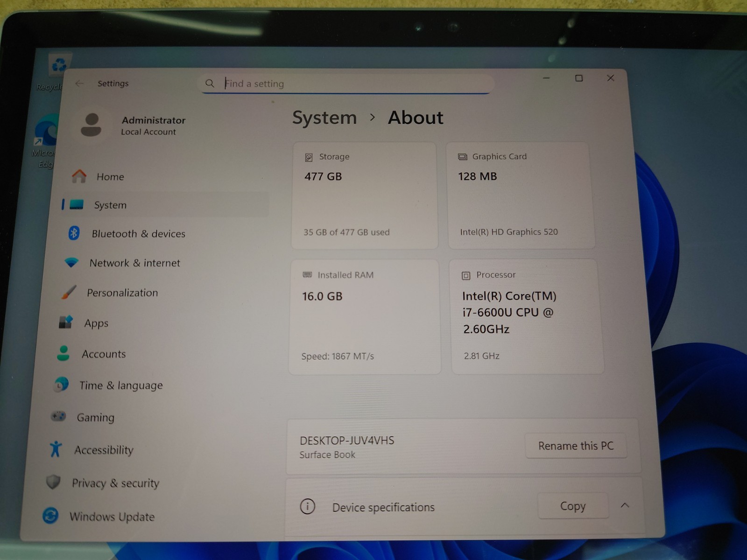Open the Graphics Card 128 MB card
This screenshot has width=747, height=560.
point(521,196)
